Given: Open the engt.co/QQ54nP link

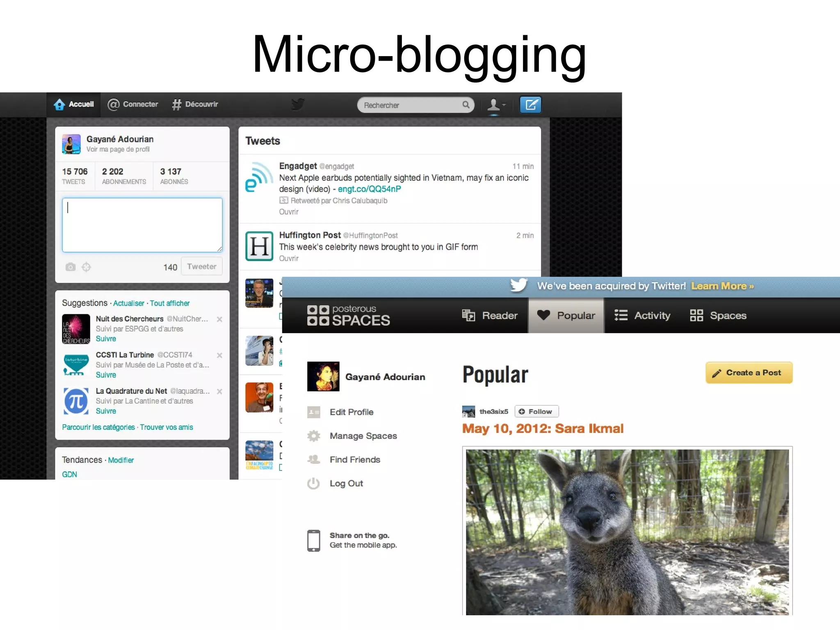Looking at the screenshot, I should [x=369, y=189].
